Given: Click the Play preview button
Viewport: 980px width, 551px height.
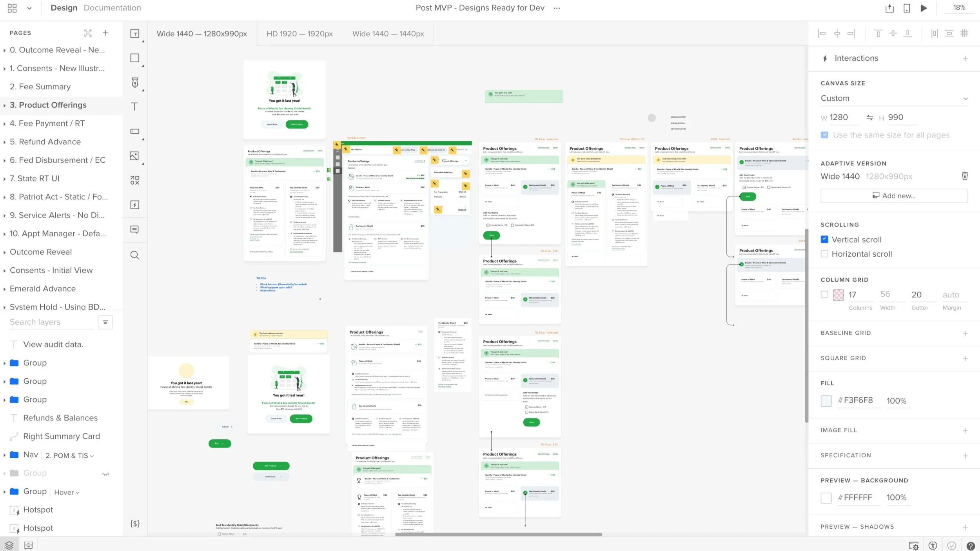Looking at the screenshot, I should (x=924, y=8).
